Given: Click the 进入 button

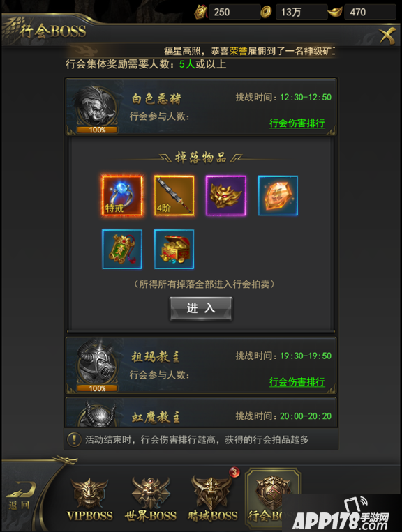Looking at the screenshot, I should [201, 308].
